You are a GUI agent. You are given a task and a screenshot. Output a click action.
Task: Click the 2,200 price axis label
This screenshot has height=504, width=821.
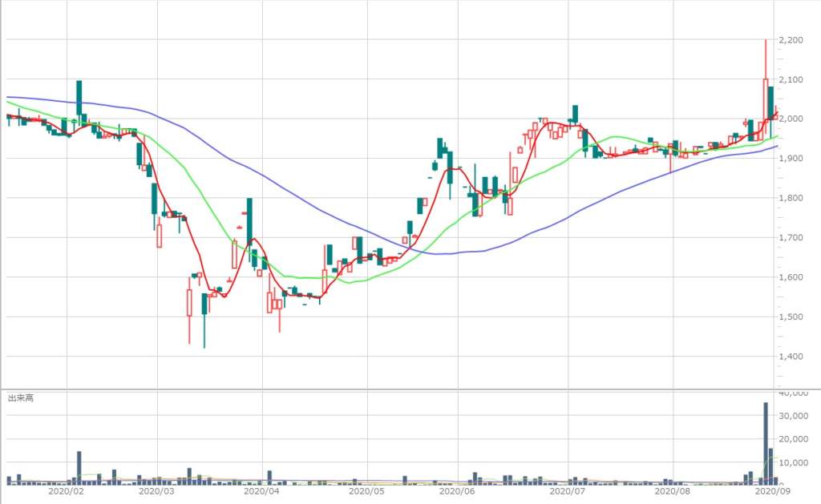tap(791, 40)
